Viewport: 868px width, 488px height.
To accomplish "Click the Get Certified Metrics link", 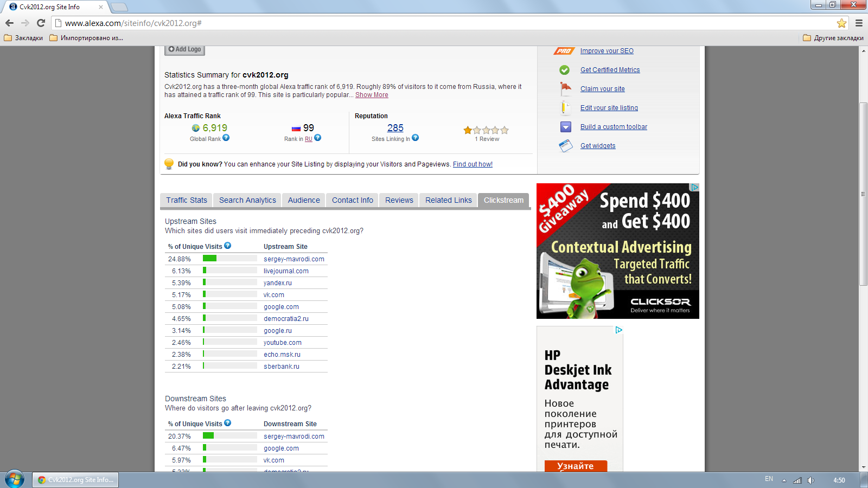I will pos(610,70).
